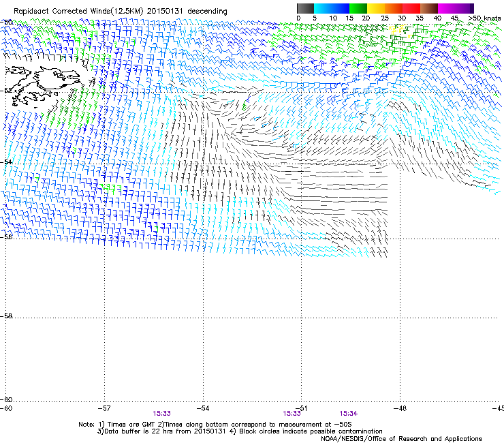
Task: Click the '15:33' time label near -51
Action: pyautogui.click(x=292, y=414)
